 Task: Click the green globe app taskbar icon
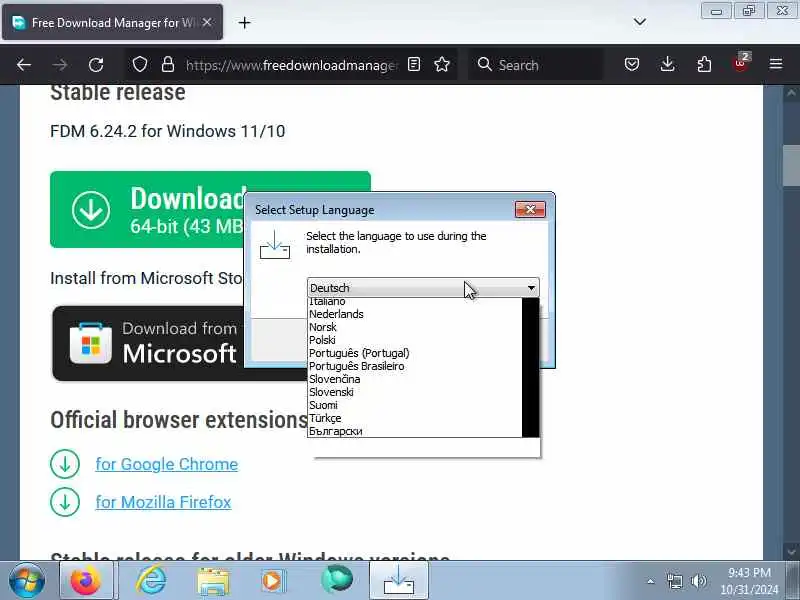pyautogui.click(x=337, y=579)
